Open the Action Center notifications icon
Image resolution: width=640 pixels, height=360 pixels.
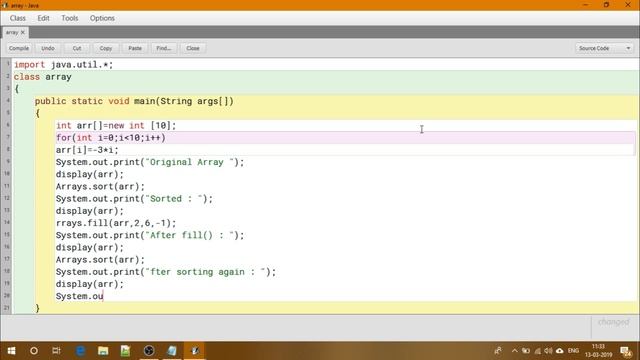pyautogui.click(x=626, y=351)
